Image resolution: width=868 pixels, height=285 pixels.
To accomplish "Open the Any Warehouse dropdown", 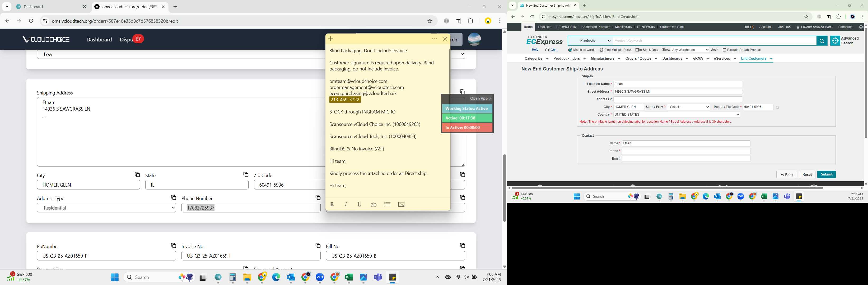I will pos(690,50).
